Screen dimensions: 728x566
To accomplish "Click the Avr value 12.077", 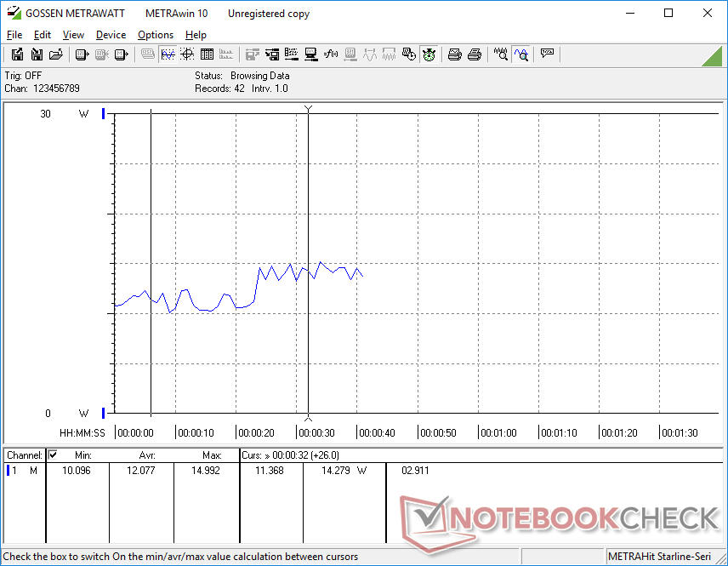I will coord(141,471).
